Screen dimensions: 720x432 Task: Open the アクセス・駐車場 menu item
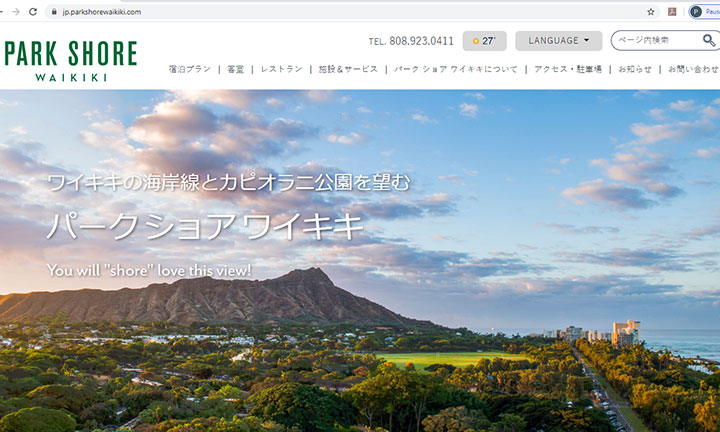(x=568, y=69)
